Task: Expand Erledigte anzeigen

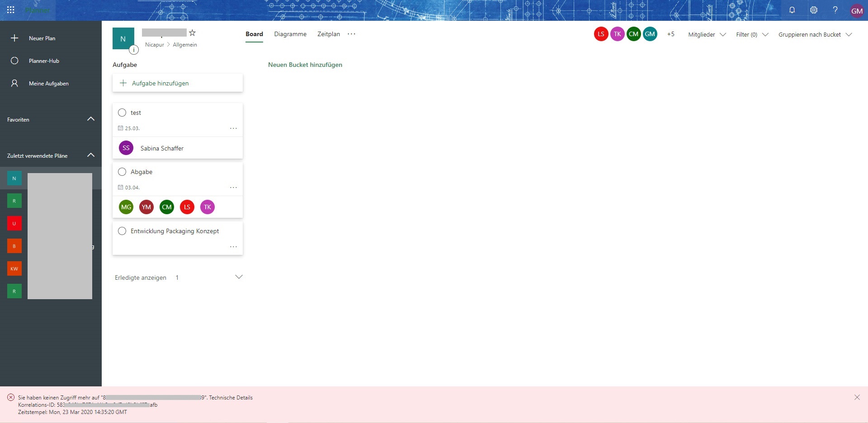Action: click(x=179, y=277)
